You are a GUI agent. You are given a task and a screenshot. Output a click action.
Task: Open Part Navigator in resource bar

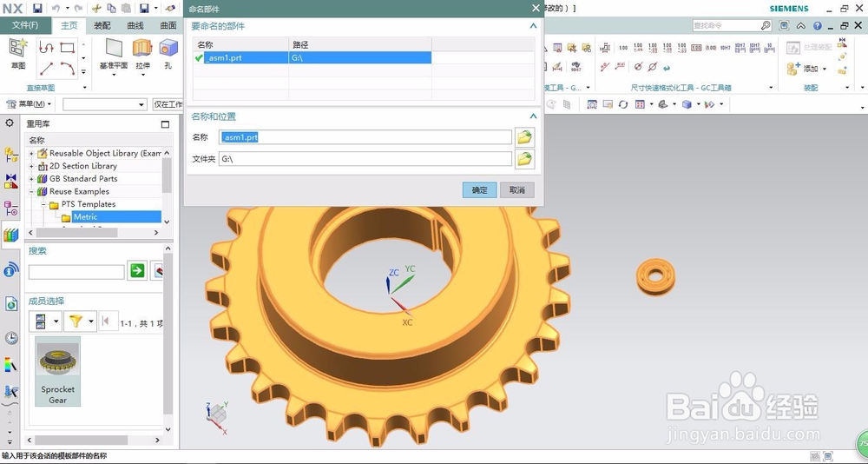11,209
